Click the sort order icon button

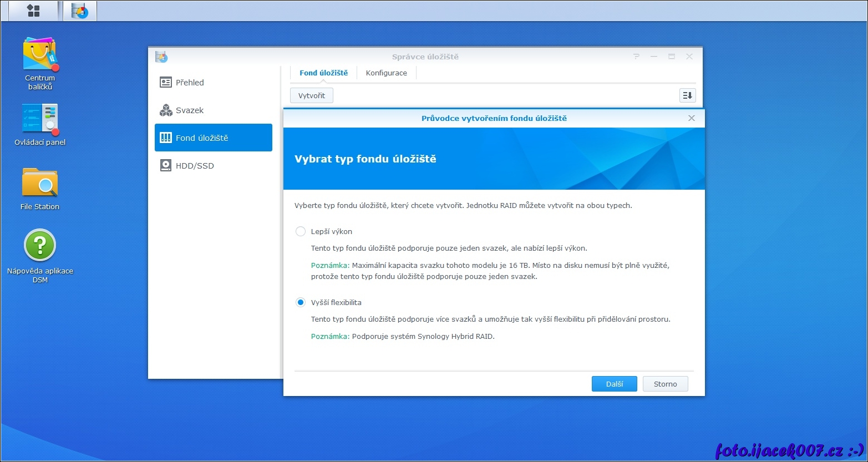[687, 95]
